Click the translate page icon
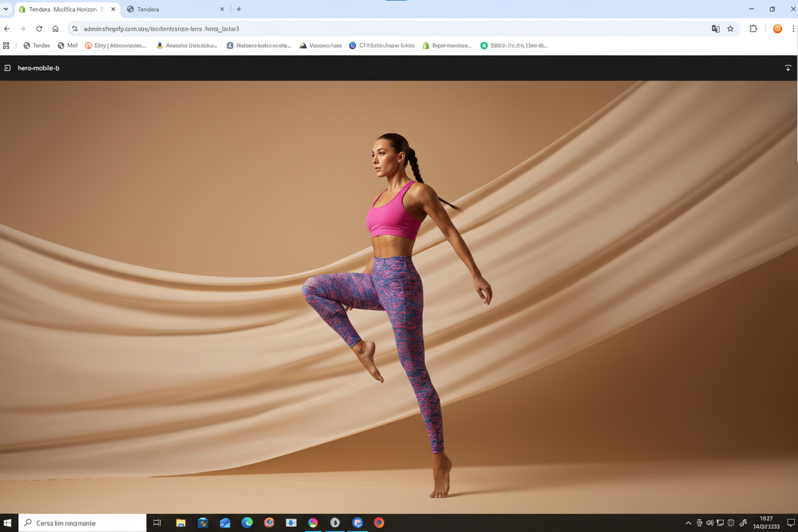The width and height of the screenshot is (798, 532). [715, 29]
